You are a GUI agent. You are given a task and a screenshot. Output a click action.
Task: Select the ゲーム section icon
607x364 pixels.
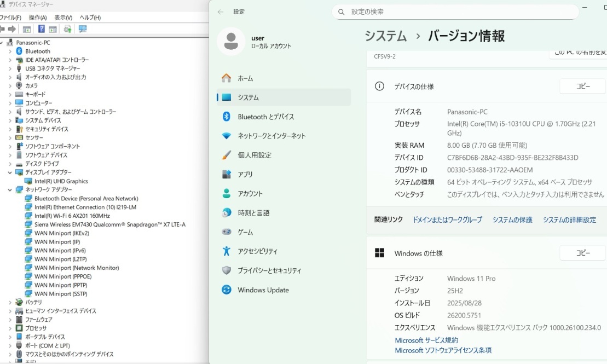pyautogui.click(x=227, y=232)
